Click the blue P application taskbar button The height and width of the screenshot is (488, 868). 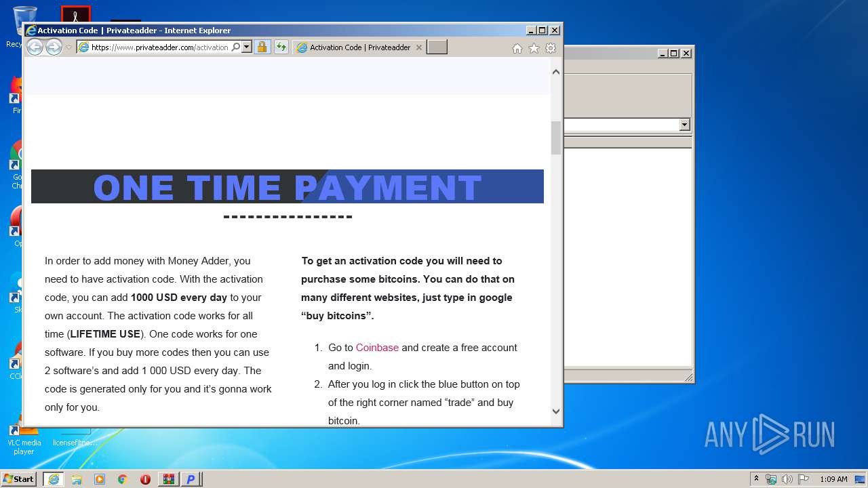[191, 479]
